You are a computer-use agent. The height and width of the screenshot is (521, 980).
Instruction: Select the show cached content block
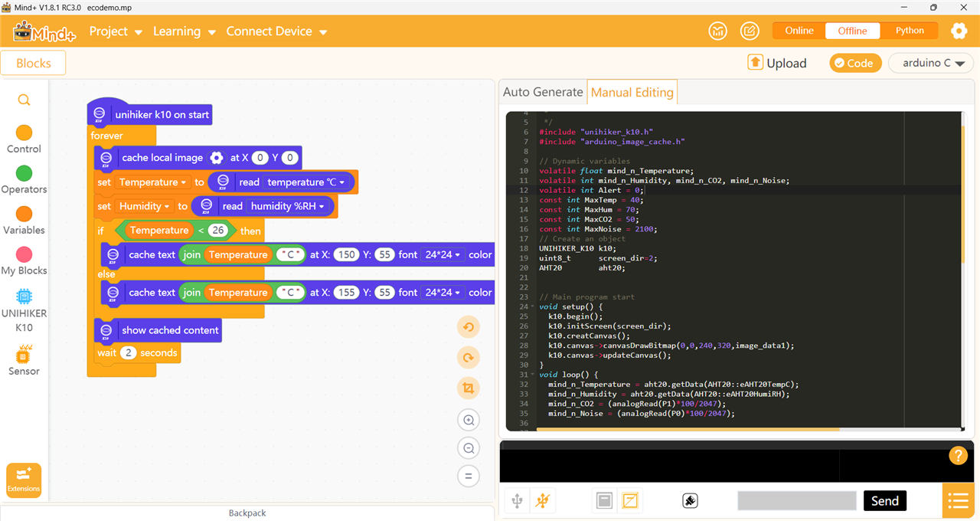pos(158,330)
